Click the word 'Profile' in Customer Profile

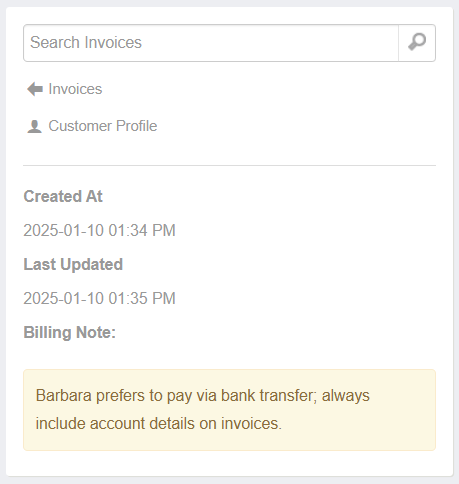pos(137,126)
